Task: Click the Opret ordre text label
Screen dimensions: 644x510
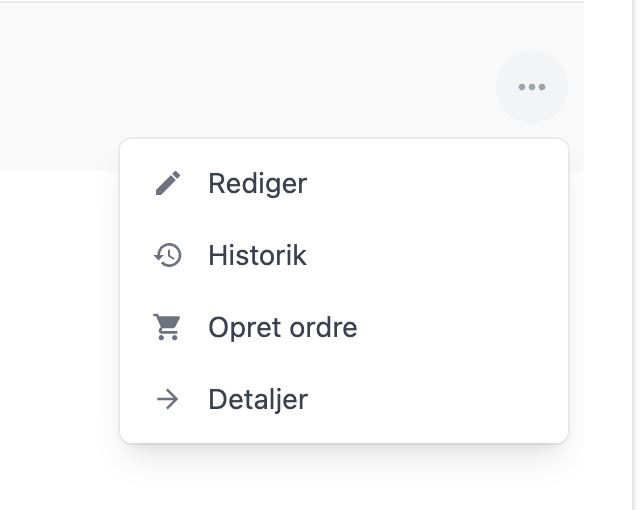Action: click(282, 328)
